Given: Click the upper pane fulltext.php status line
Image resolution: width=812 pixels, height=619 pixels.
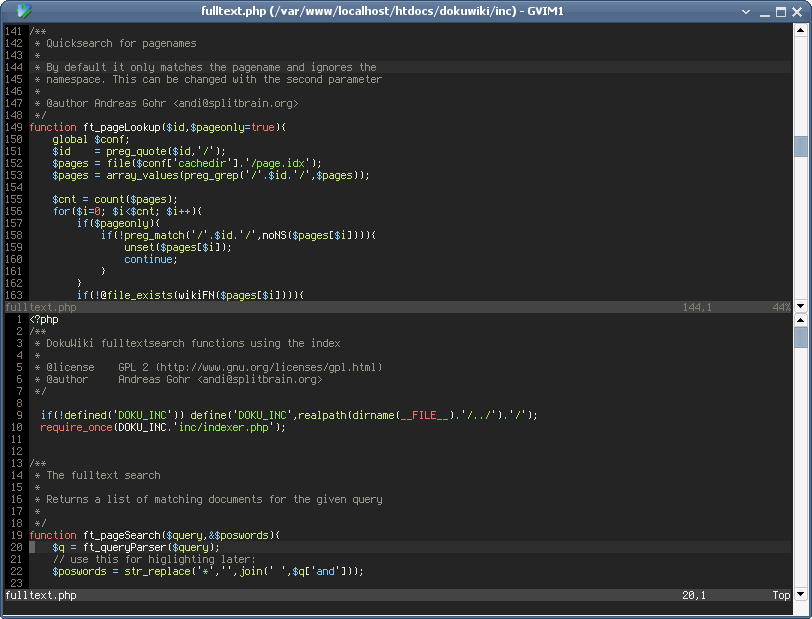Looking at the screenshot, I should 398,307.
